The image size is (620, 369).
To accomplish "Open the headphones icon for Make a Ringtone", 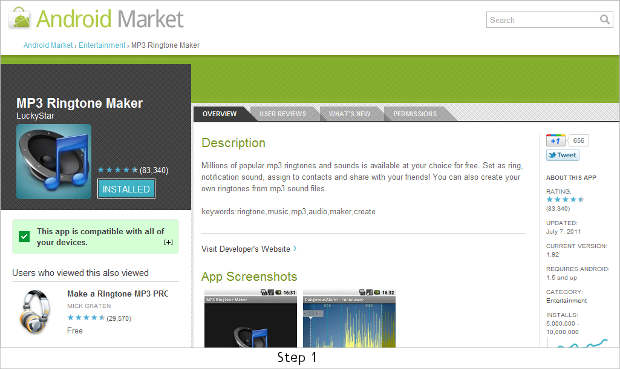I will point(35,311).
